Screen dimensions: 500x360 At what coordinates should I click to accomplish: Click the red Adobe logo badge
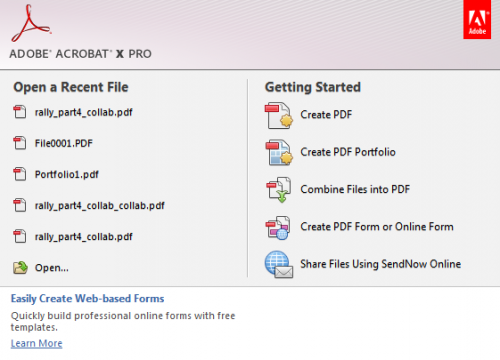pos(477,19)
